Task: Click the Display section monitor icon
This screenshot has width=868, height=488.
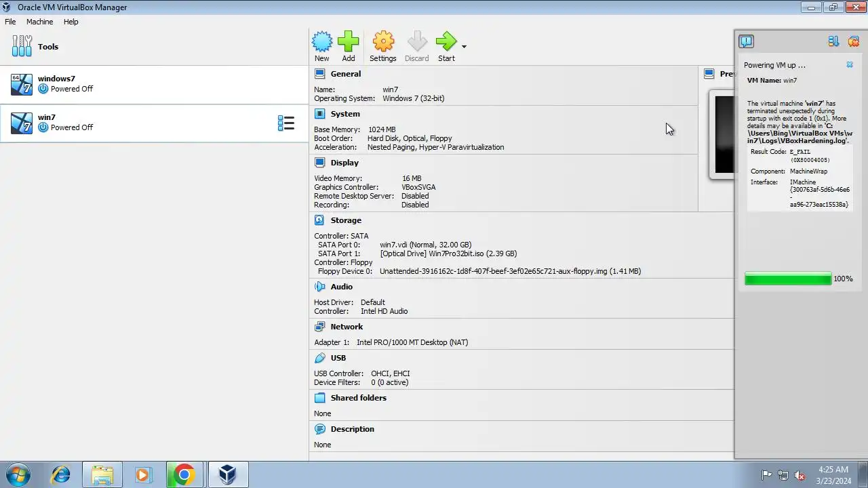Action: (x=319, y=163)
